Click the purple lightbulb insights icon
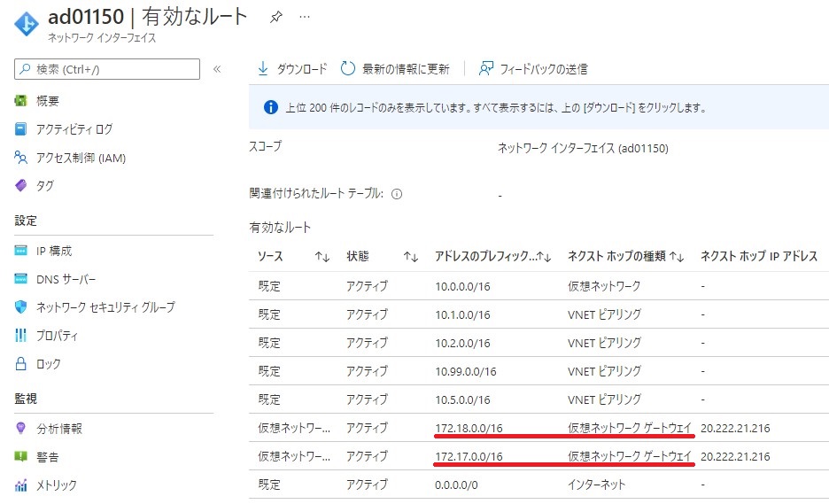This screenshot has width=829, height=504. point(20,429)
